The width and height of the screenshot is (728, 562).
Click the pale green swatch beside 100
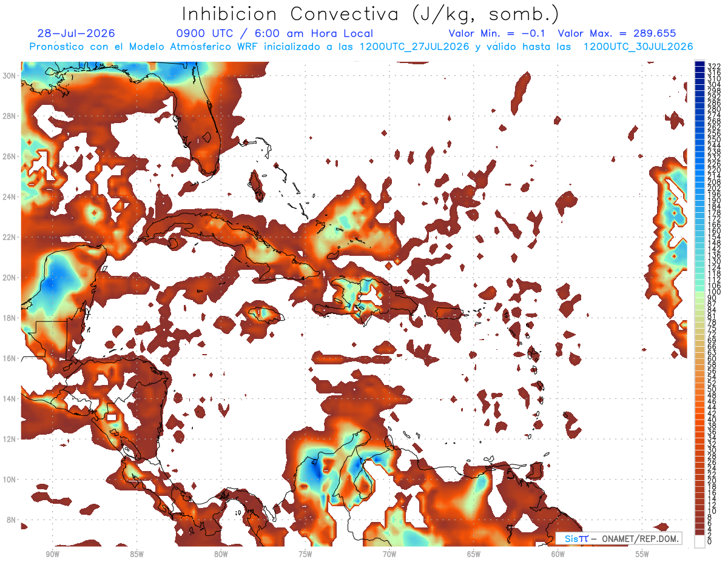pos(700,295)
